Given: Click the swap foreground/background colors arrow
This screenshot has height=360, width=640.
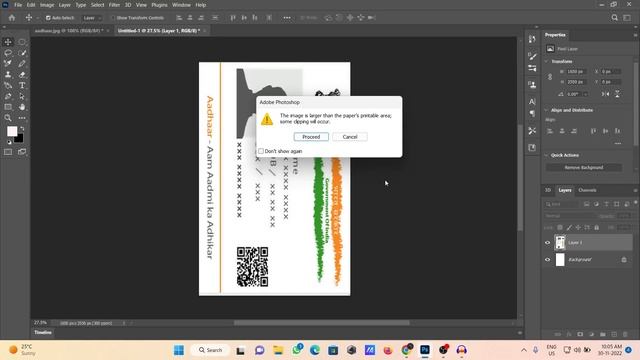Looking at the screenshot, I should tap(22, 129).
